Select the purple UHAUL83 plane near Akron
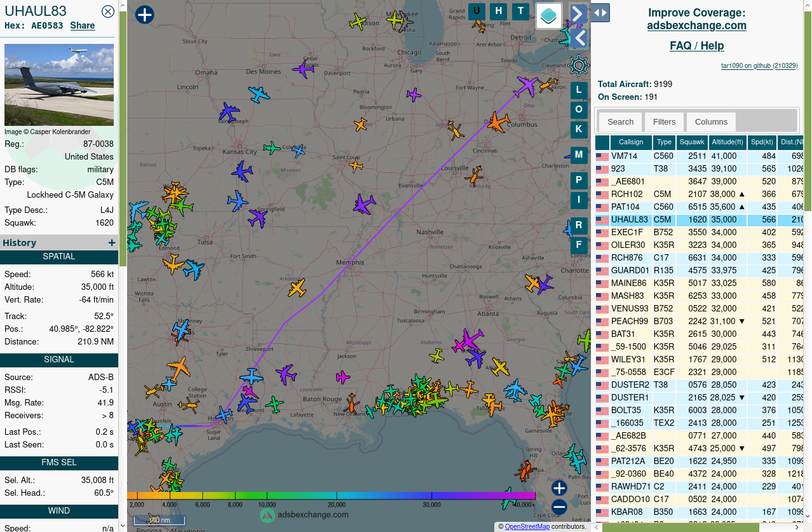The height and width of the screenshot is (532, 812). 526,86
